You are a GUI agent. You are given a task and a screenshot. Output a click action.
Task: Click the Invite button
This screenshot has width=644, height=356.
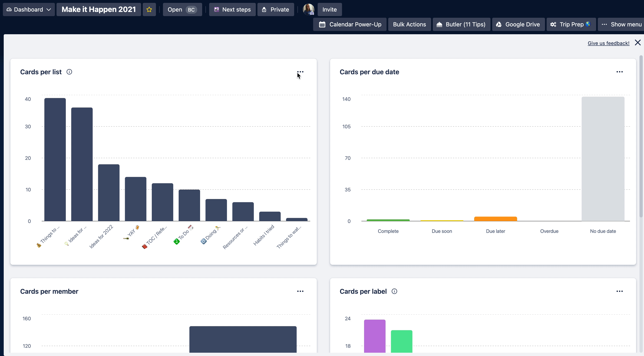click(x=329, y=9)
